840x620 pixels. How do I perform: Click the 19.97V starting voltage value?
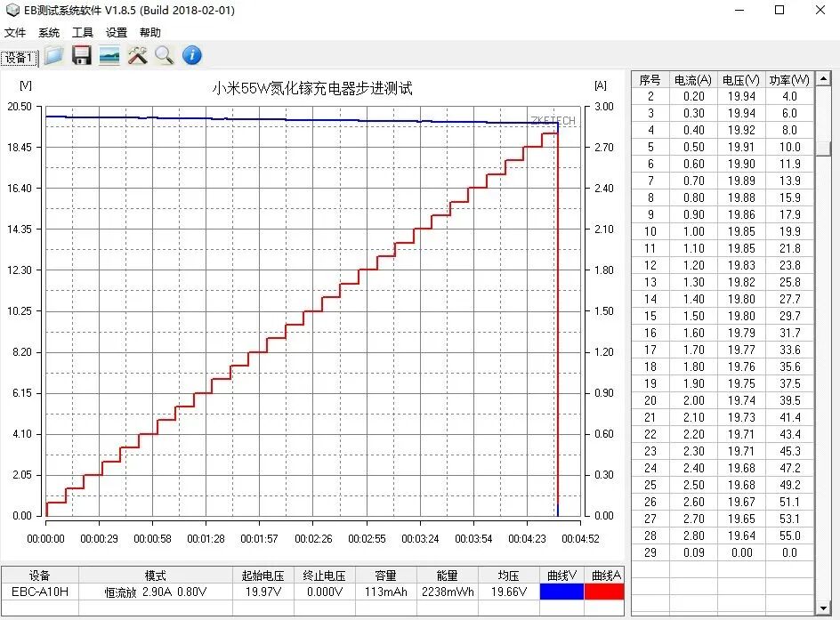[x=263, y=592]
